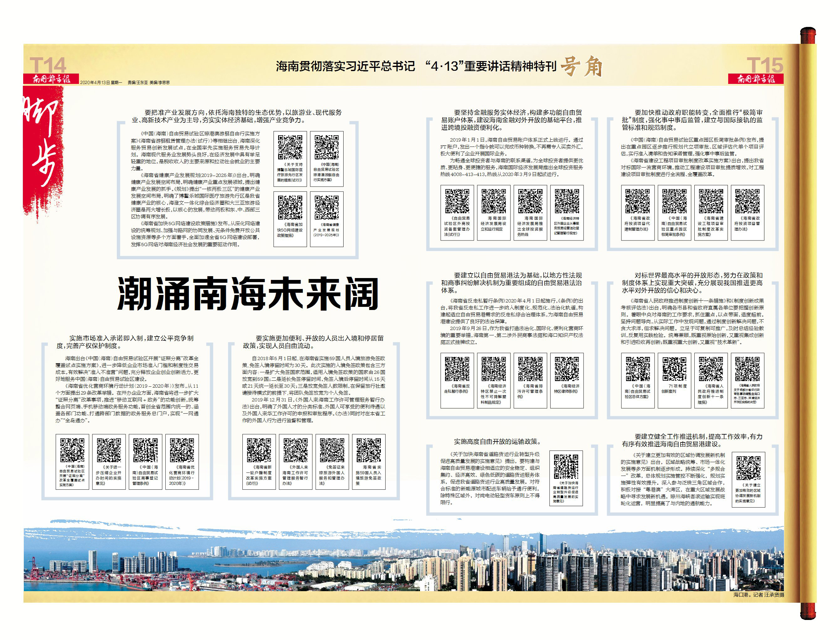Click QR code for 海南省健康产业发展规划(2019-2025年)

tap(326, 207)
